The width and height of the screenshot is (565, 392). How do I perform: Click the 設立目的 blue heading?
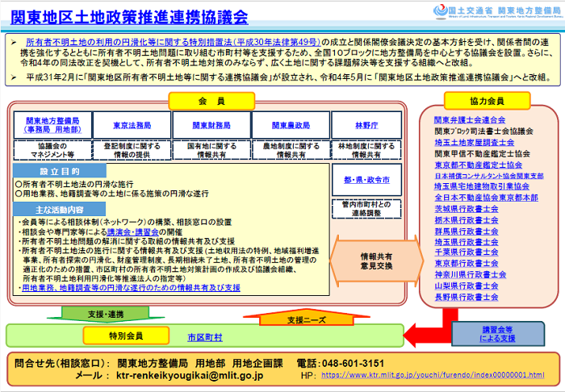click(60, 171)
